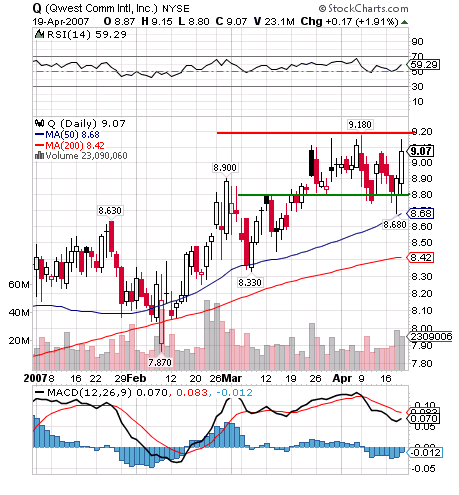This screenshot has height=495, width=459.
Task: Click the 20M volume axis label
Action: [x=19, y=341]
